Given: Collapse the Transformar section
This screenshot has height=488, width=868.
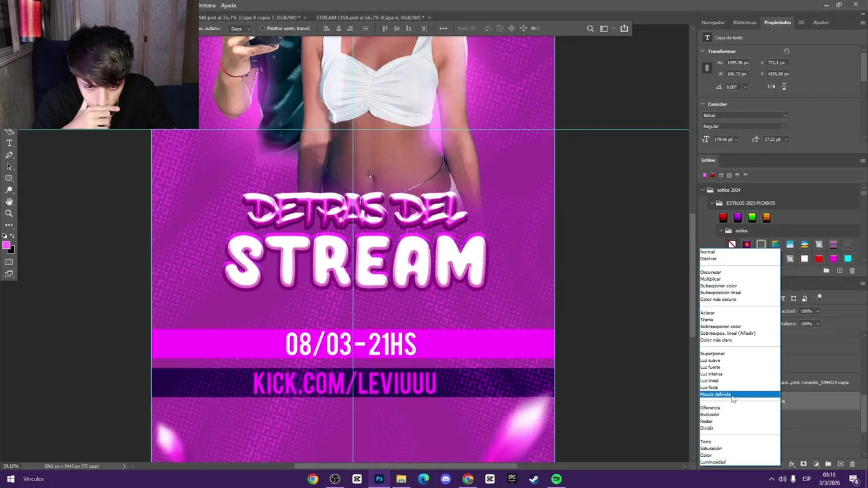Looking at the screenshot, I should [x=703, y=52].
